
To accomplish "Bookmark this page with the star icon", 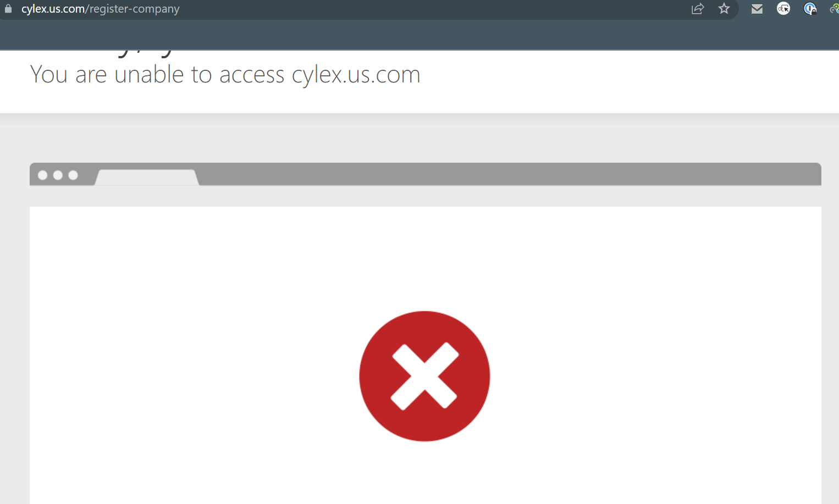I will point(724,9).
